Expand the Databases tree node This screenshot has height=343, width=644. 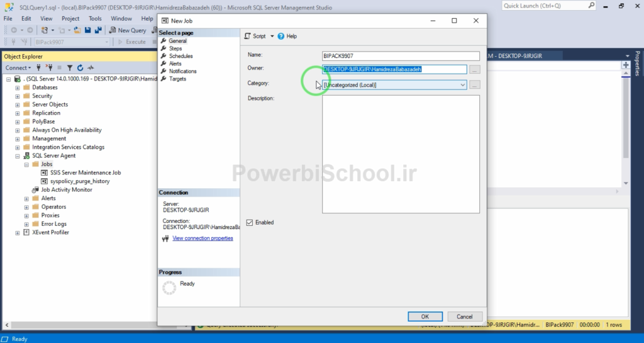pyautogui.click(x=18, y=87)
